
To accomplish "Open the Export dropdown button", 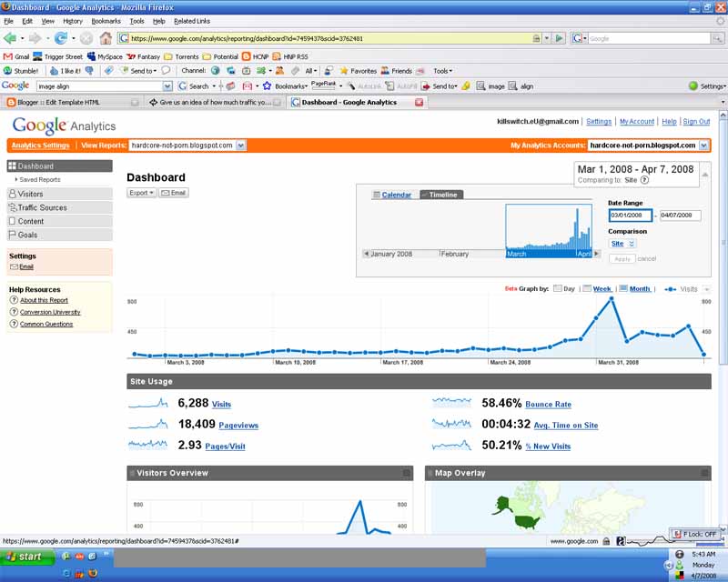I will (141, 193).
